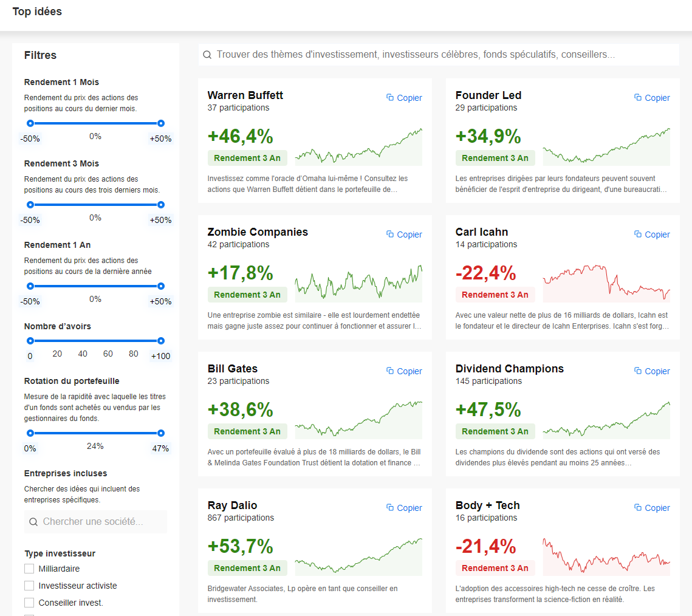The image size is (692, 616).
Task: Click right handle of Nombre d'avoirs slider
Action: click(161, 341)
